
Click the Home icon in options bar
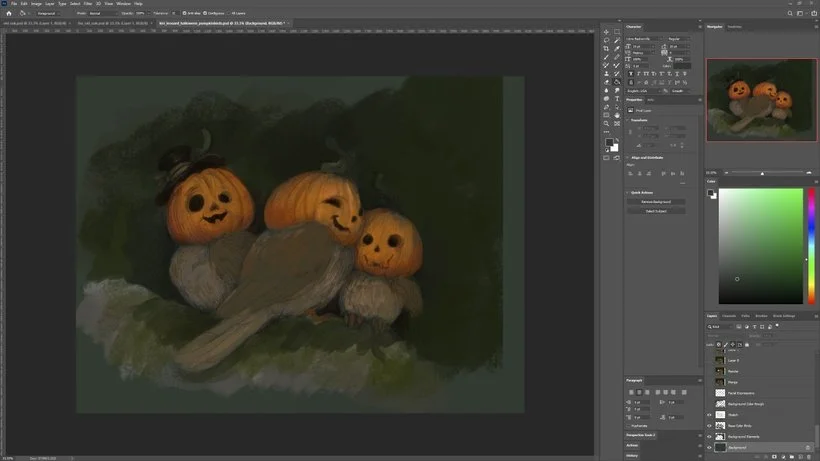tap(8, 13)
